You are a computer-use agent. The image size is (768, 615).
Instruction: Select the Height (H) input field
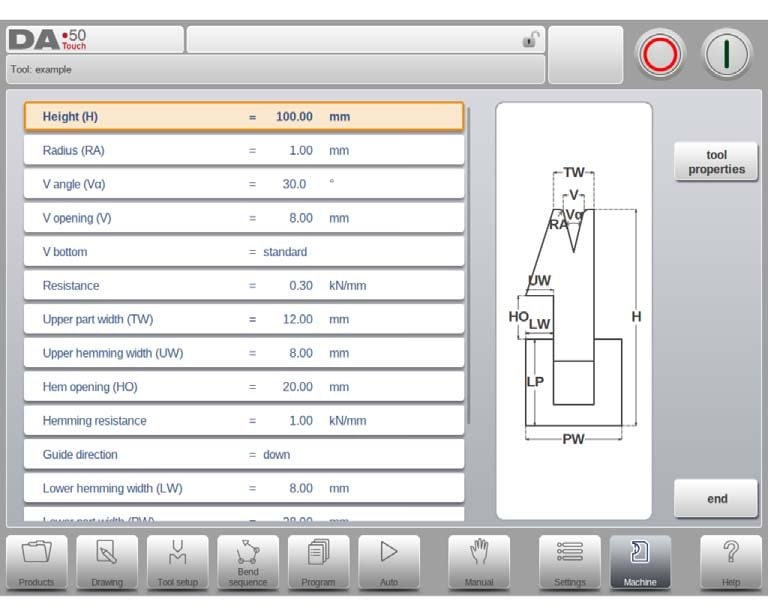[x=244, y=117]
